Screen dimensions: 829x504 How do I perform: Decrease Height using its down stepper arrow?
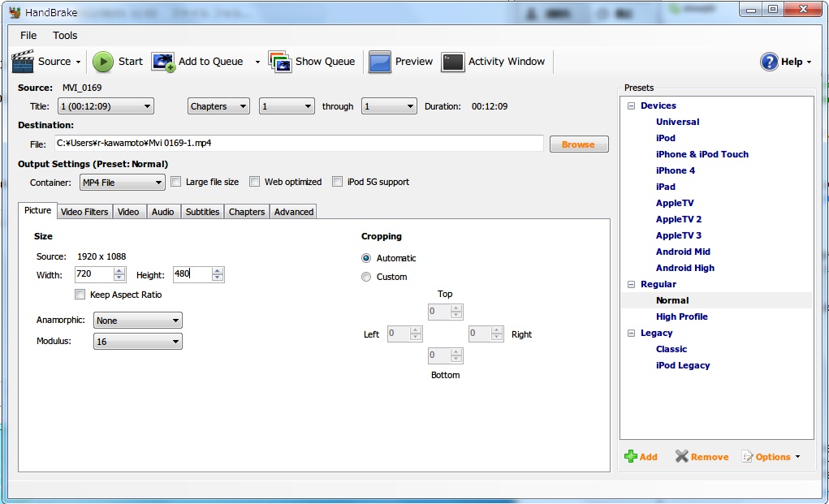click(218, 278)
